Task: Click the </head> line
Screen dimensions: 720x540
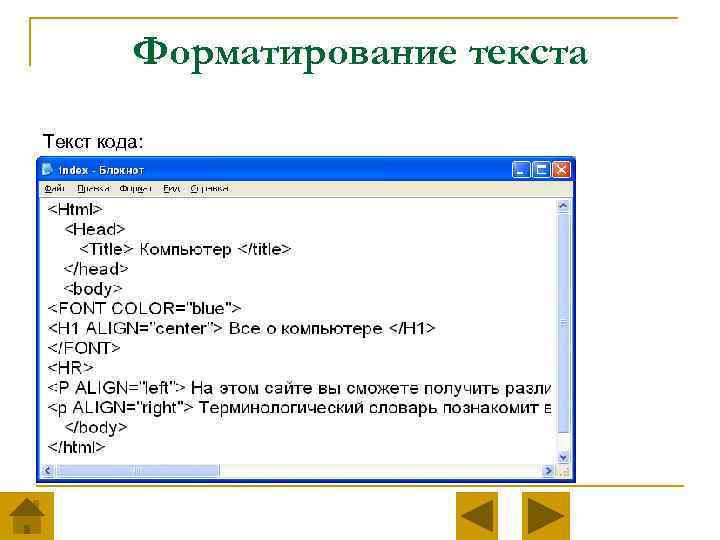Action: [x=96, y=269]
